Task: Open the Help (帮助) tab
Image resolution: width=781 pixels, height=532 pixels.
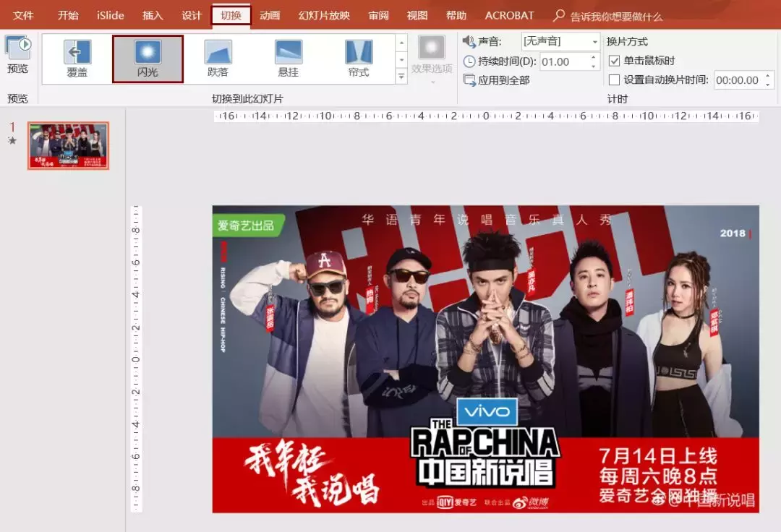Action: coord(456,15)
